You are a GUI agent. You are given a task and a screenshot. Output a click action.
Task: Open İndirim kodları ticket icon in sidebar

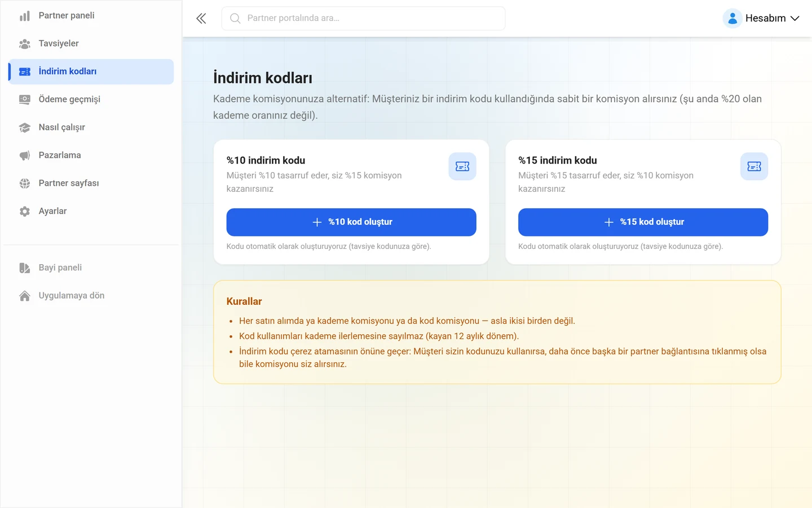coord(25,72)
